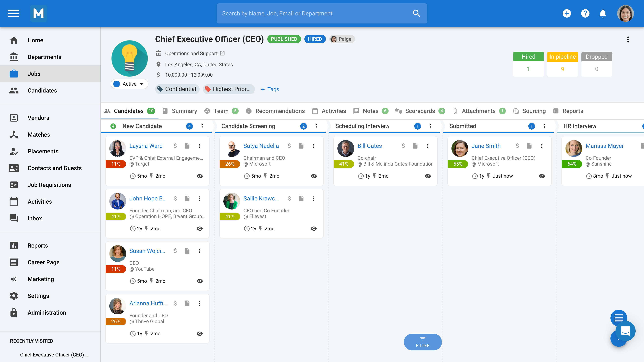Click Jane Smith's 55% match score indicator
Screen dimensions: 644x362
458,164
